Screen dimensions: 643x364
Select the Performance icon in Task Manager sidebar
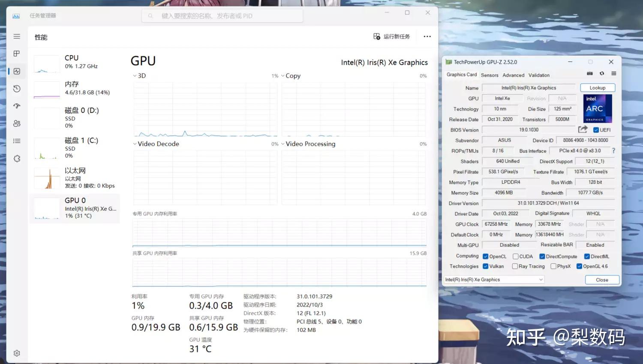pos(16,71)
